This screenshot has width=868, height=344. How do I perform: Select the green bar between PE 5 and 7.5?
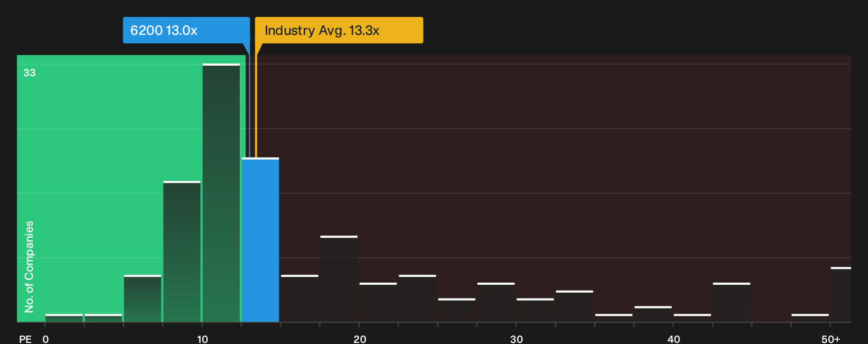tap(143, 298)
